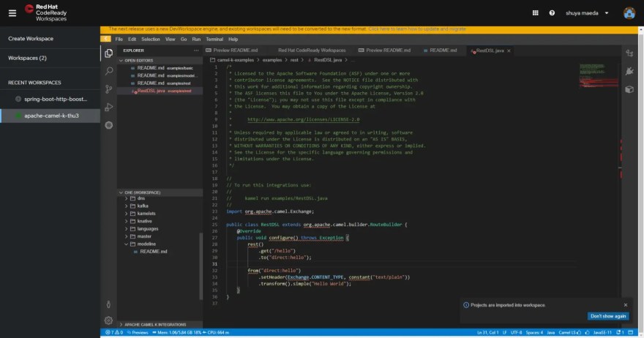Image resolution: width=644 pixels, height=338 pixels.
Task: Open the top icon in right sidebar
Action: pyautogui.click(x=629, y=53)
